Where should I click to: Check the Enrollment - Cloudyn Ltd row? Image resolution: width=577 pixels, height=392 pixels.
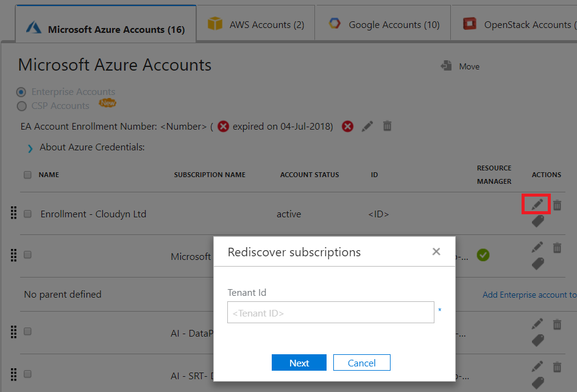tap(27, 214)
